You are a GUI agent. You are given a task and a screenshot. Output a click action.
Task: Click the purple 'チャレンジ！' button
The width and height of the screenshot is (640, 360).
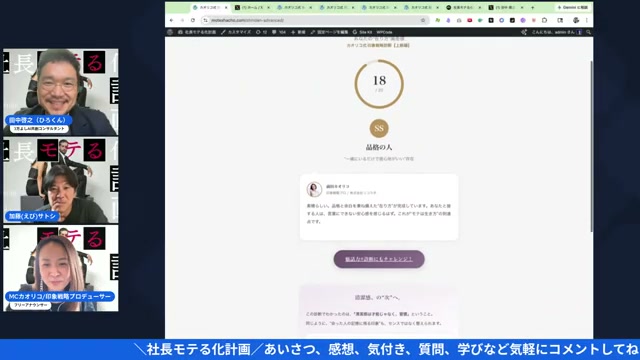point(379,259)
